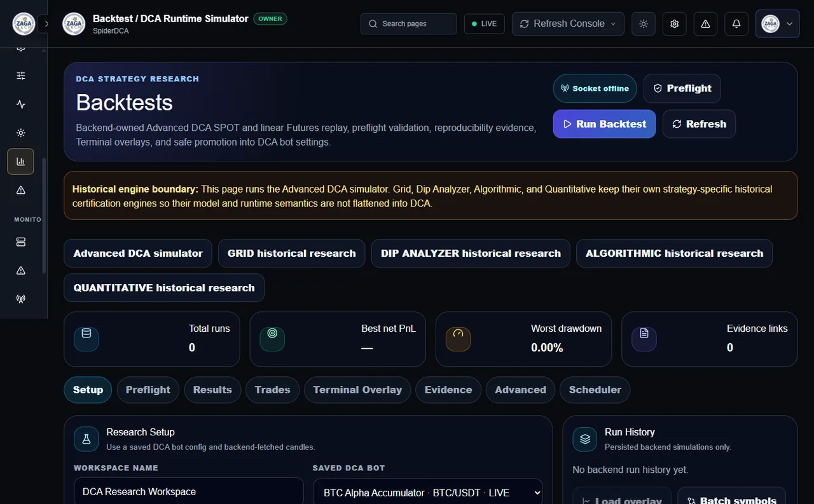
Task: Open the server stack icon under Monitor
Action: 21,242
